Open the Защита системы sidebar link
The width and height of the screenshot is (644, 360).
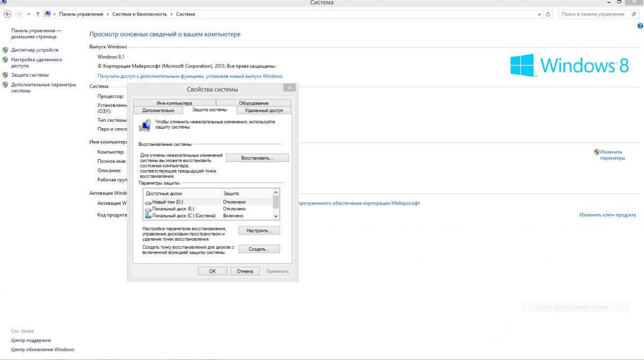click(x=30, y=75)
